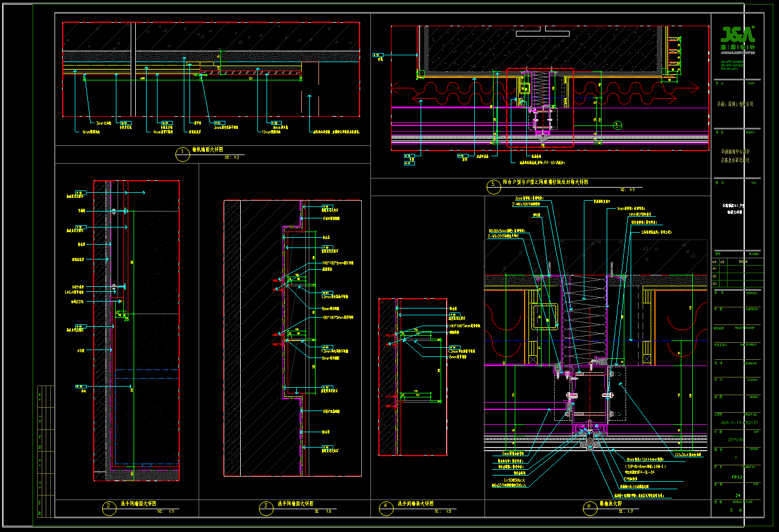Click detail number 2 circle marker
779x532 pixels.
(108, 508)
